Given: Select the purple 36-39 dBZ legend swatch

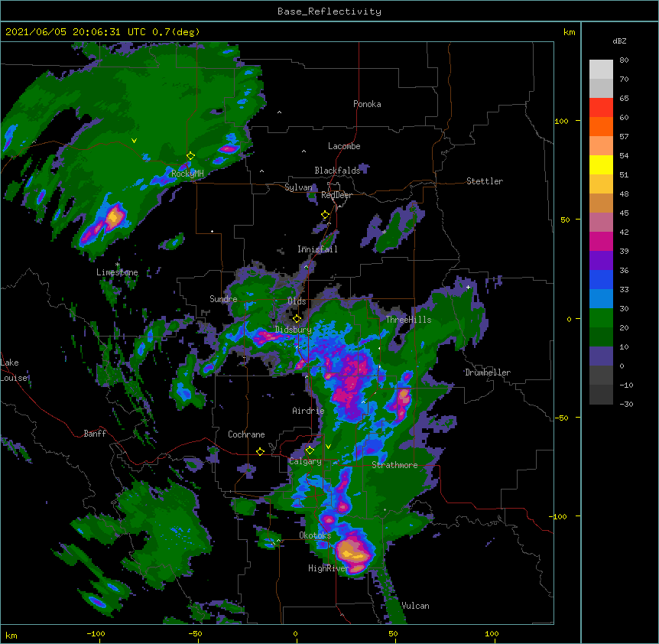Looking at the screenshot, I should click(601, 261).
